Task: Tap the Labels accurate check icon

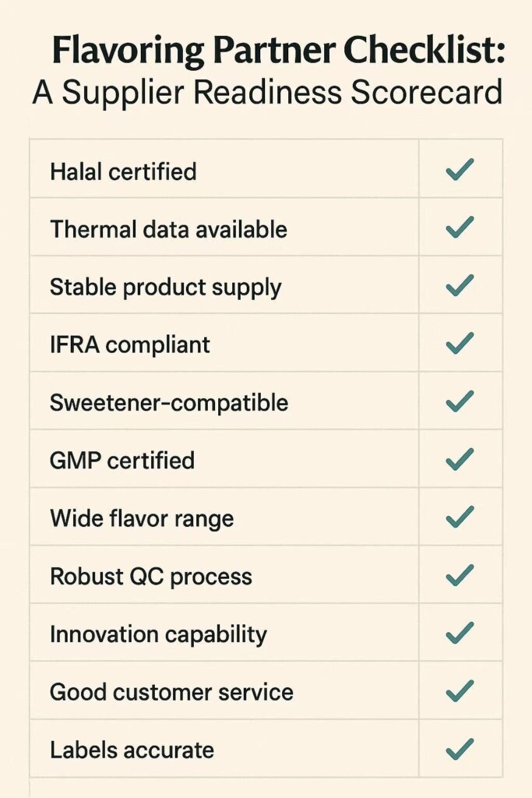Action: pos(460,749)
